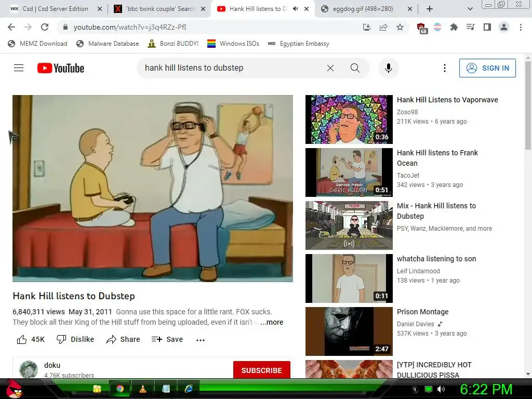The image size is (532, 399).
Task: Open Egyptian Embassy bookmark
Action: 299,44
